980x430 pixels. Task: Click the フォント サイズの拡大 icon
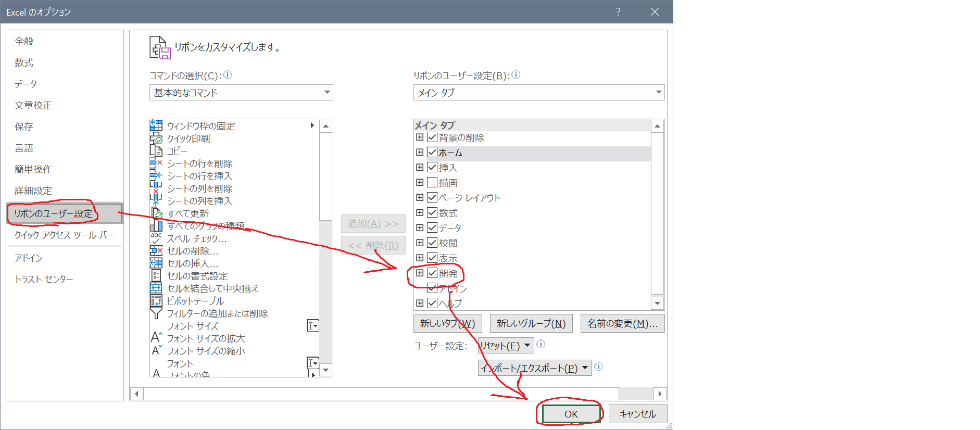(x=156, y=338)
